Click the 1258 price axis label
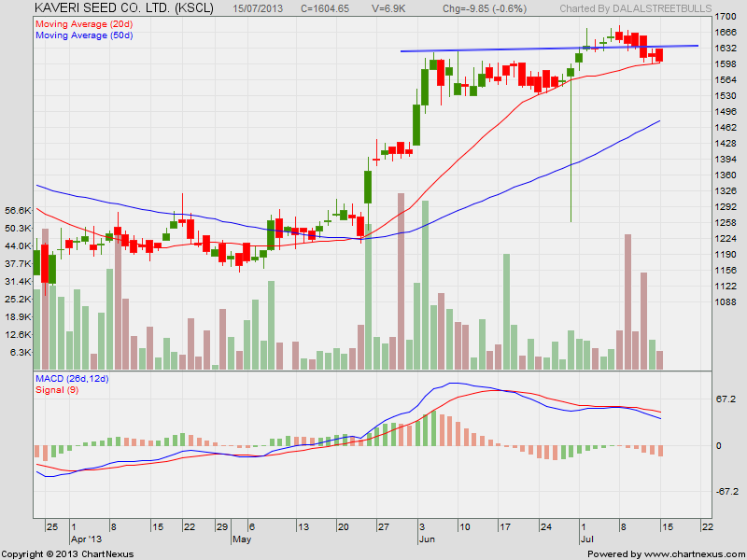This screenshot has width=747, height=560. (x=726, y=222)
